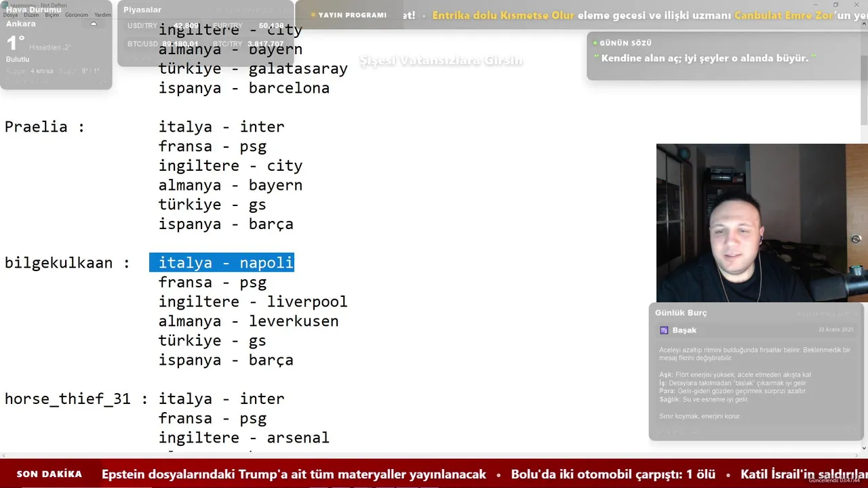Click the 'Bulutlu' weather condition text
Screen dimensions: 868x488
tap(18, 60)
